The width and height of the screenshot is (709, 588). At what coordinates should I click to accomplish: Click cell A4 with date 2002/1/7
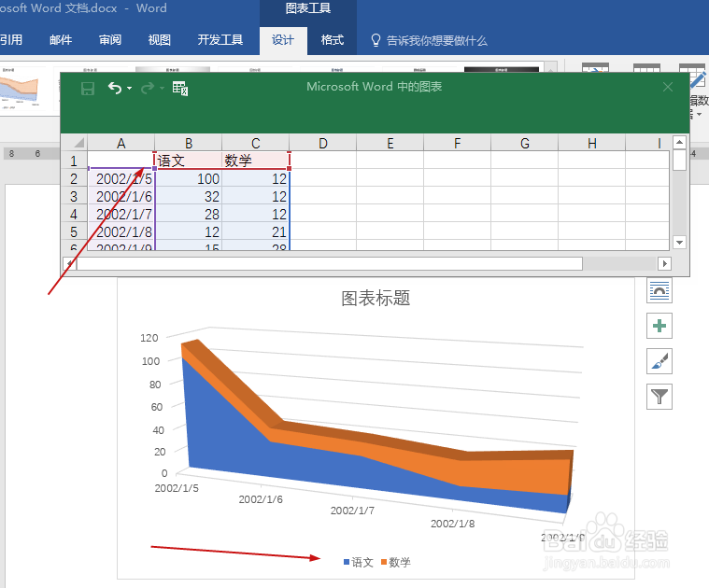pos(121,214)
